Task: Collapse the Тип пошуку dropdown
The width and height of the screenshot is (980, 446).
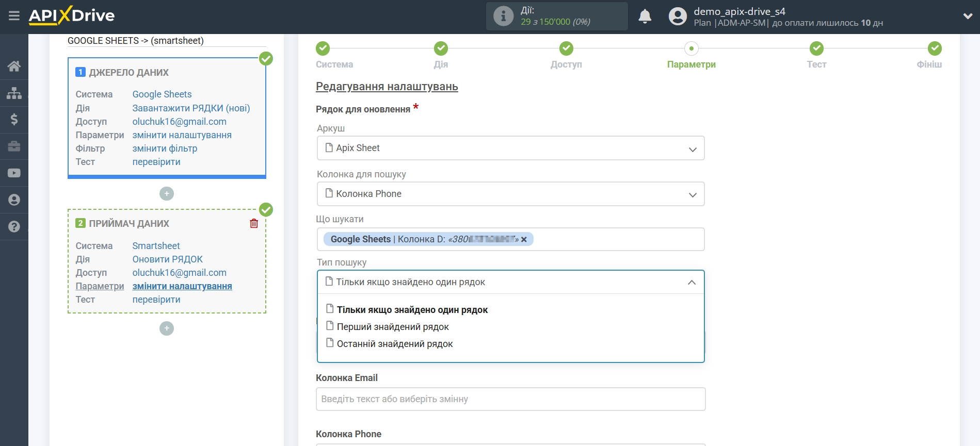Action: tap(510, 282)
